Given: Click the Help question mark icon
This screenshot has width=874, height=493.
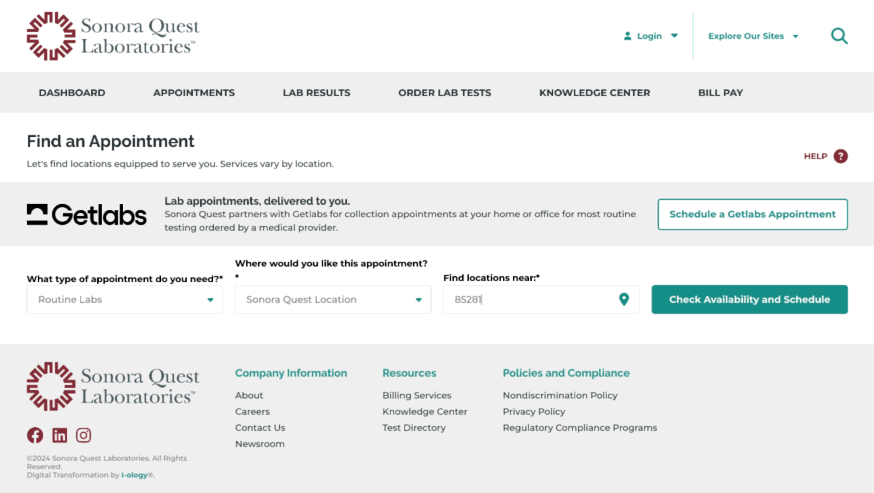Looking at the screenshot, I should click(x=841, y=156).
